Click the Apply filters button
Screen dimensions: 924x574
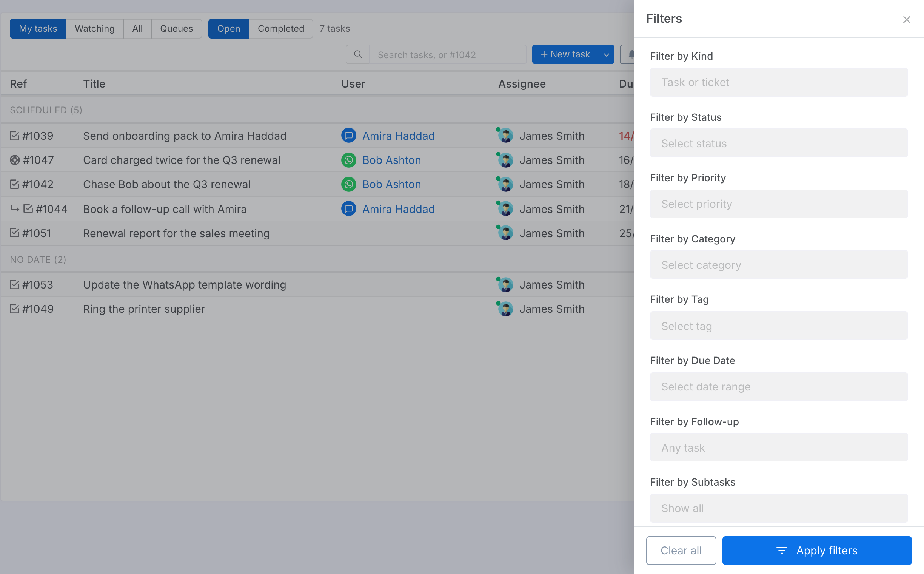click(x=816, y=550)
